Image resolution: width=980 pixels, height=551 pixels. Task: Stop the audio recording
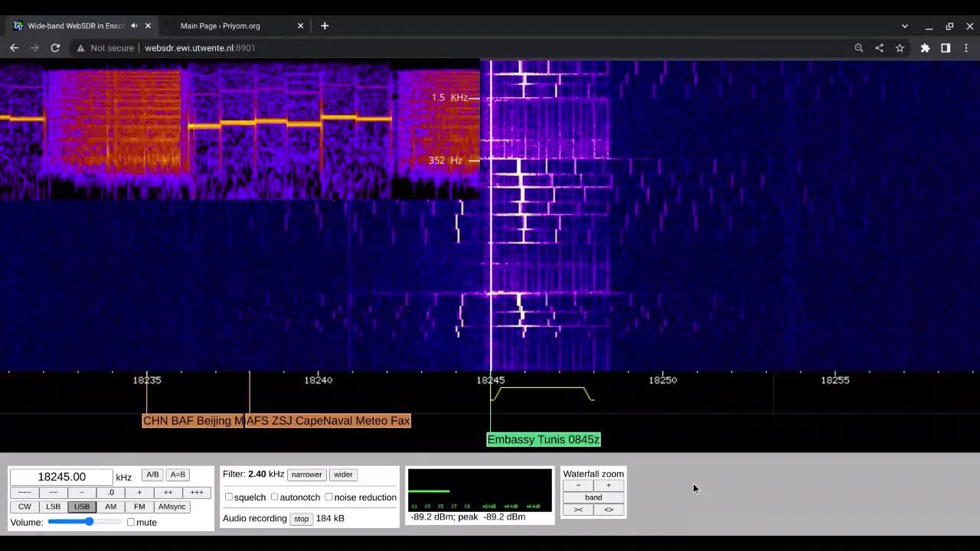(301, 519)
